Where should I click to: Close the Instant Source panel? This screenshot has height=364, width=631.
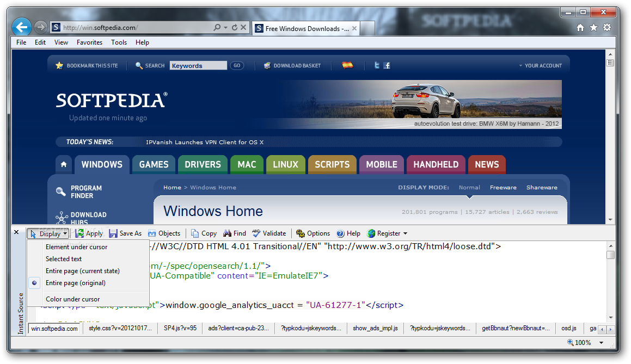pyautogui.click(x=16, y=232)
